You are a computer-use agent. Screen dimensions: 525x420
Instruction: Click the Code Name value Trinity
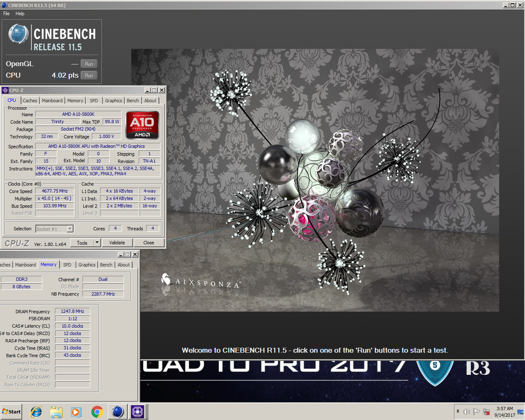tap(57, 122)
